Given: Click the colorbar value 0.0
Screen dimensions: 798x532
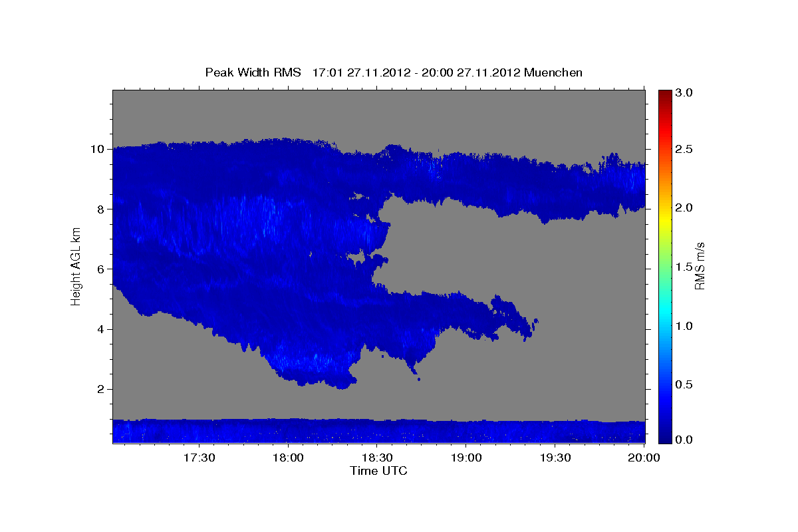Looking at the screenshot, I should pyautogui.click(x=684, y=440).
